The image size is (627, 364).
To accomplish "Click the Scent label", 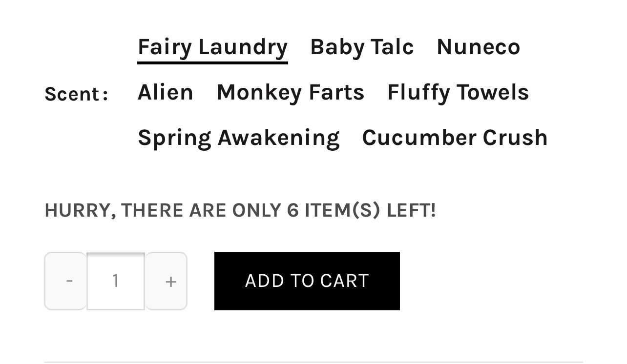I will [76, 94].
